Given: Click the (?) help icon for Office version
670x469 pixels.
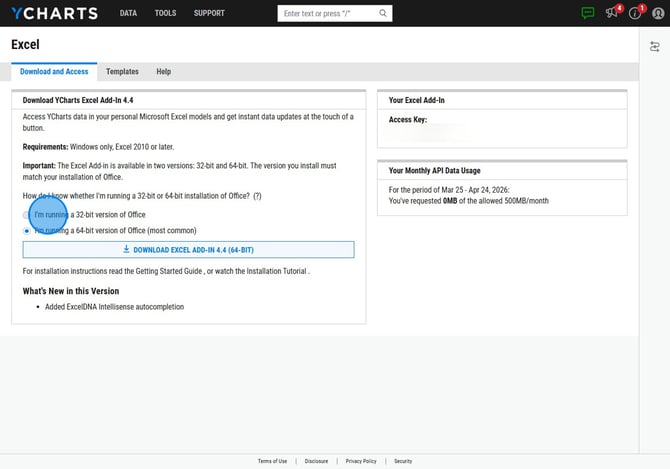Looking at the screenshot, I should 257,196.
